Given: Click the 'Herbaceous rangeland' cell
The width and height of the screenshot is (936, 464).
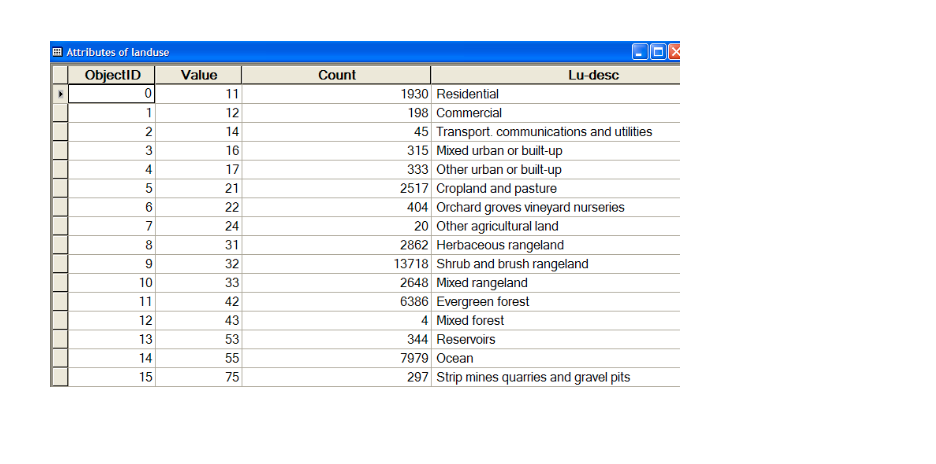Looking at the screenshot, I should click(x=556, y=245).
